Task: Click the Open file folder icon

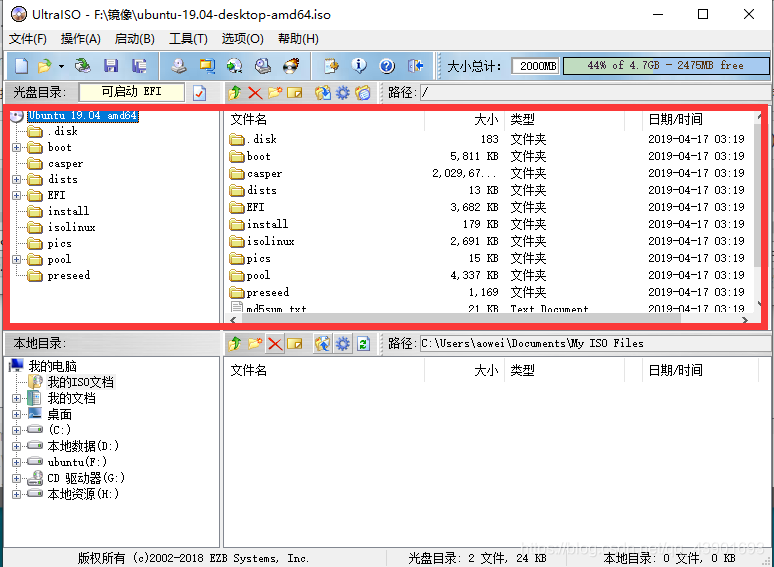Action: pos(44,66)
